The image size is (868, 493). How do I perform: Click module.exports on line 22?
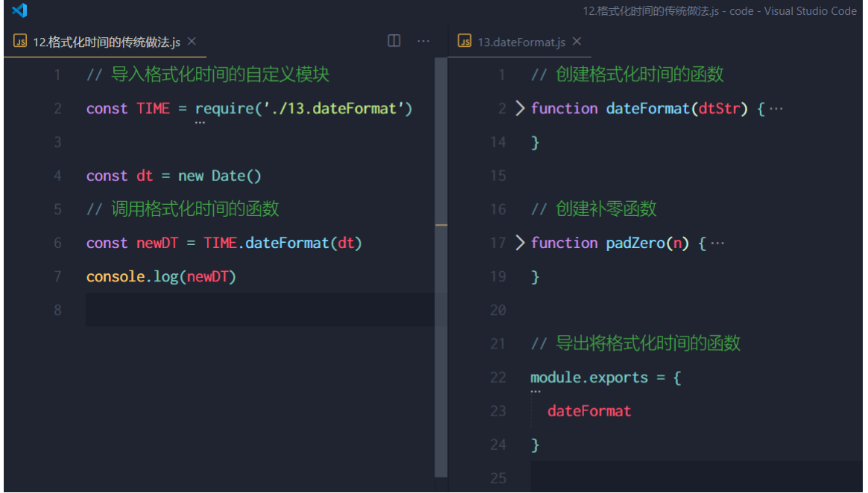589,378
